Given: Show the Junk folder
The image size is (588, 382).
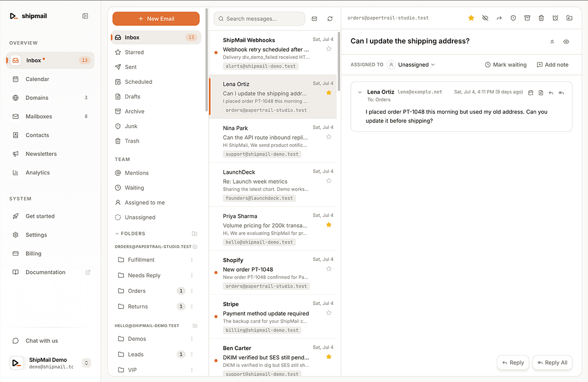Looking at the screenshot, I should [156, 126].
